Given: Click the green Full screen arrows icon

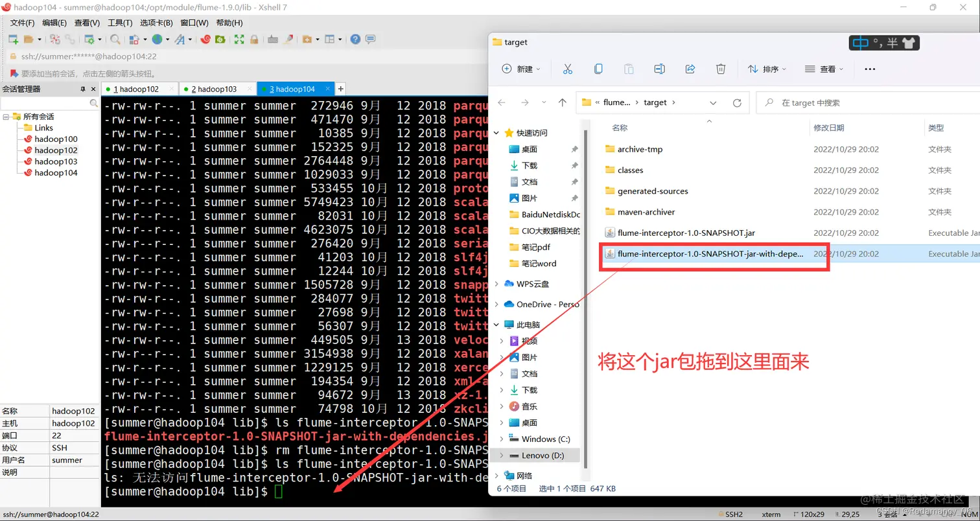Looking at the screenshot, I should 239,40.
